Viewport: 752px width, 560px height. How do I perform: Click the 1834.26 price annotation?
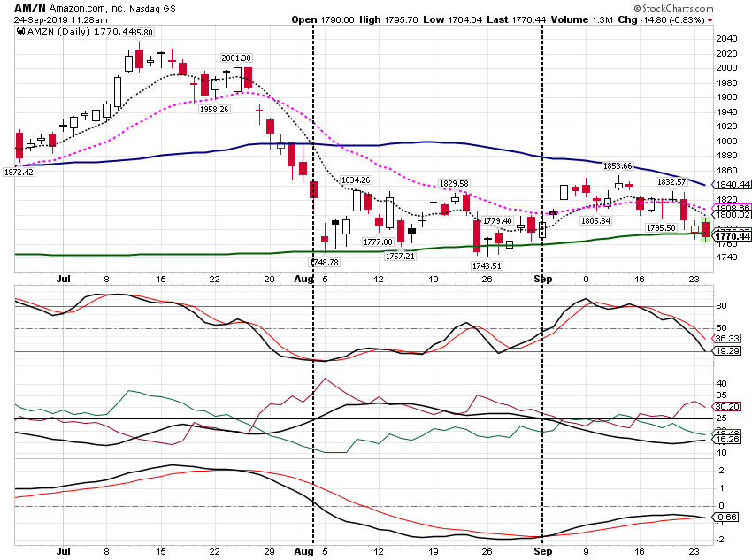coord(356,180)
